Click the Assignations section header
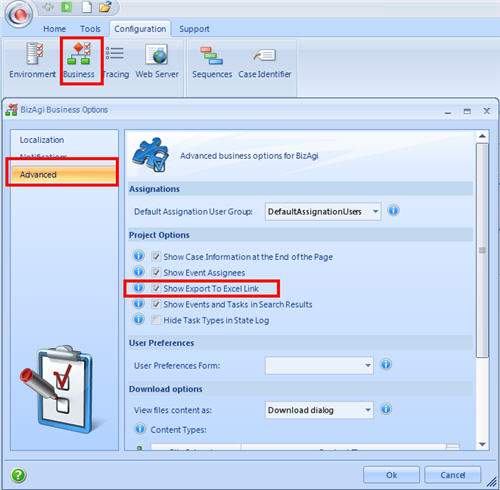This screenshot has width=500, height=490. click(154, 189)
